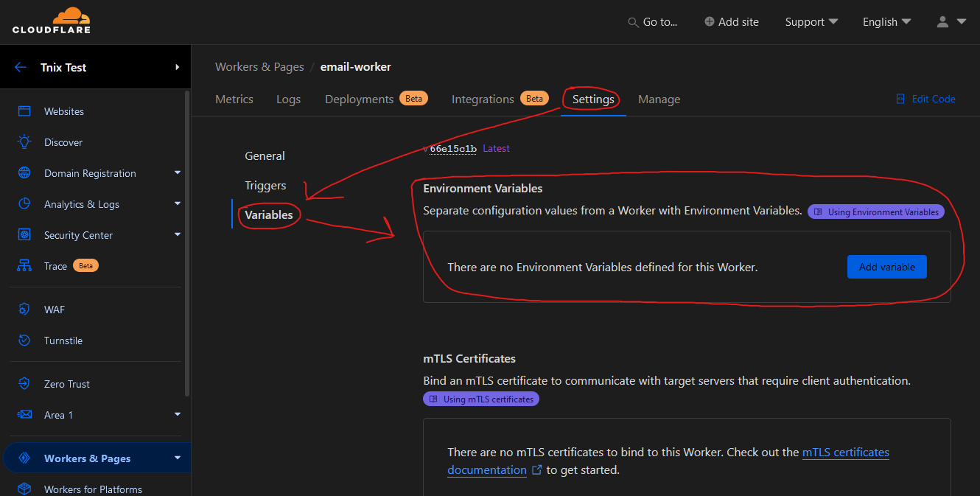Click the user account icon
This screenshot has height=496, width=980.
(942, 22)
